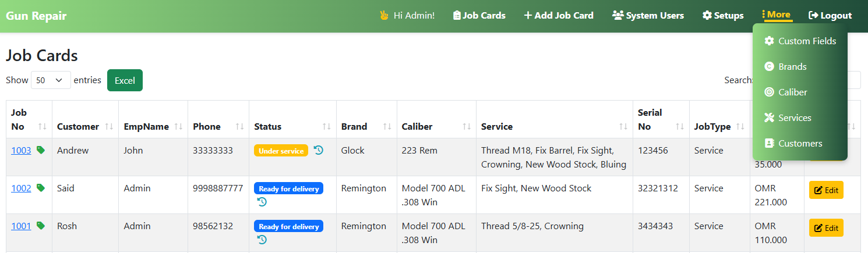Select Custom Fields from the More menu

(800, 41)
